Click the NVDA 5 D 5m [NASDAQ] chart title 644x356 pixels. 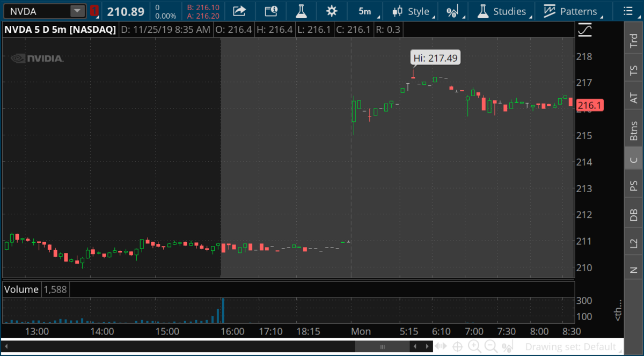click(x=60, y=30)
